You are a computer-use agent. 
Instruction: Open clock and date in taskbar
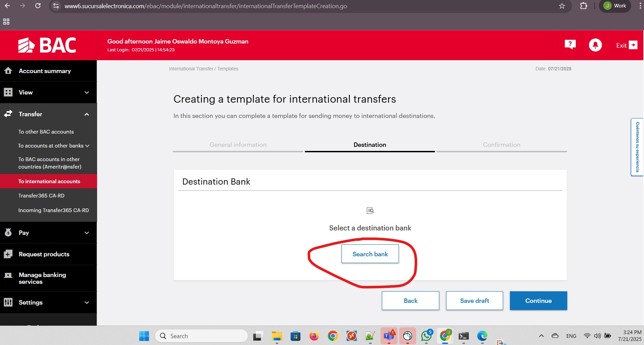click(x=630, y=335)
